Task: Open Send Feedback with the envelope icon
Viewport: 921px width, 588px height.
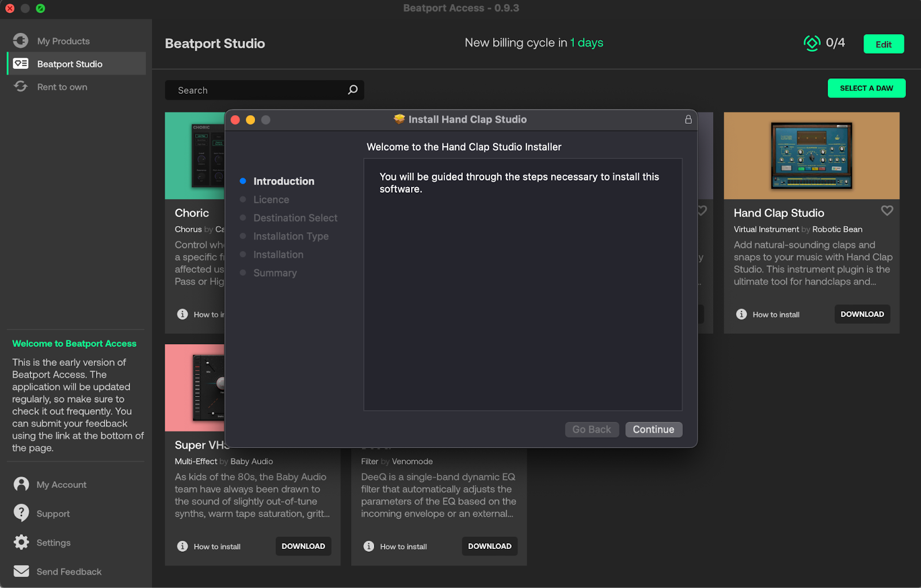Action: (21, 571)
